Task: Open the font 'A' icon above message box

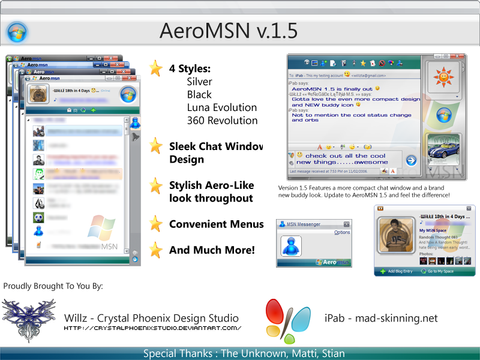Action: [x=320, y=147]
